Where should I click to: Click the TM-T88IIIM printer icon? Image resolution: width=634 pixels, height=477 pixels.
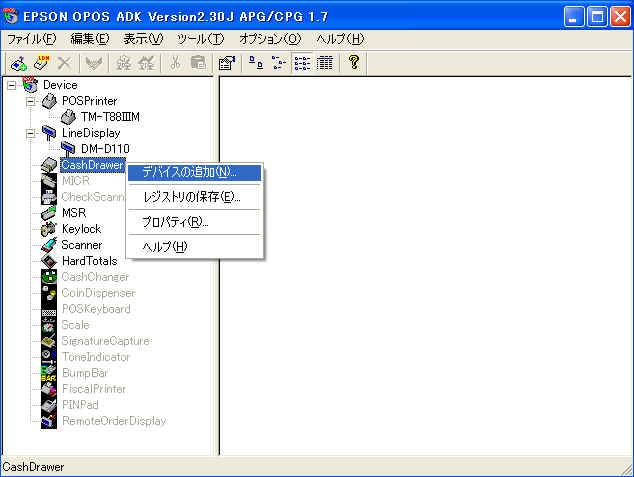(68, 117)
